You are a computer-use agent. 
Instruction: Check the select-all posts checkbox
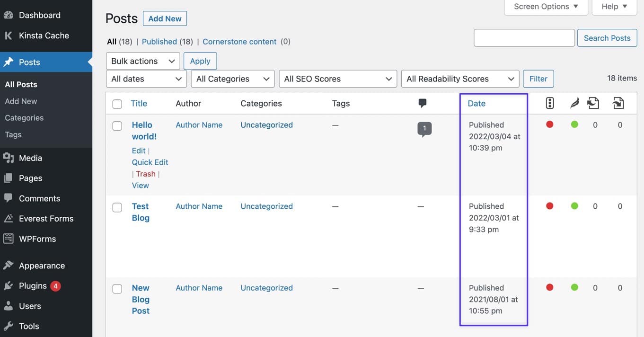pos(117,104)
